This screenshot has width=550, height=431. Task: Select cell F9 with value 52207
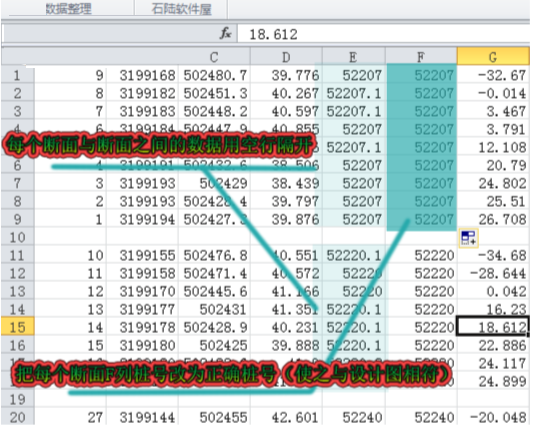(x=421, y=219)
